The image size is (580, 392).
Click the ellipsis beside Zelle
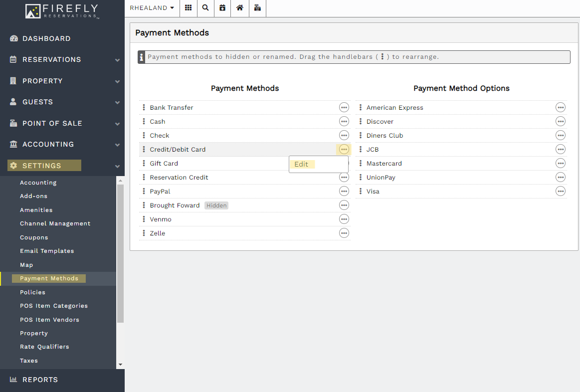344,232
